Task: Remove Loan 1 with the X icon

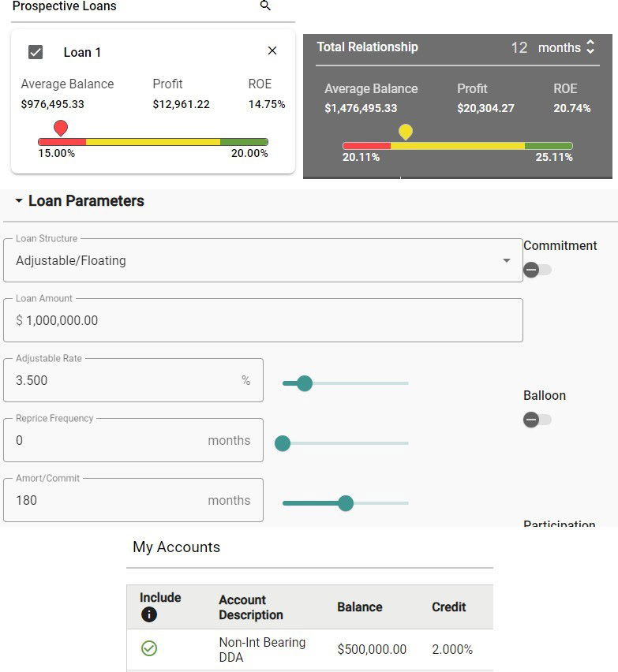Action: pyautogui.click(x=272, y=51)
